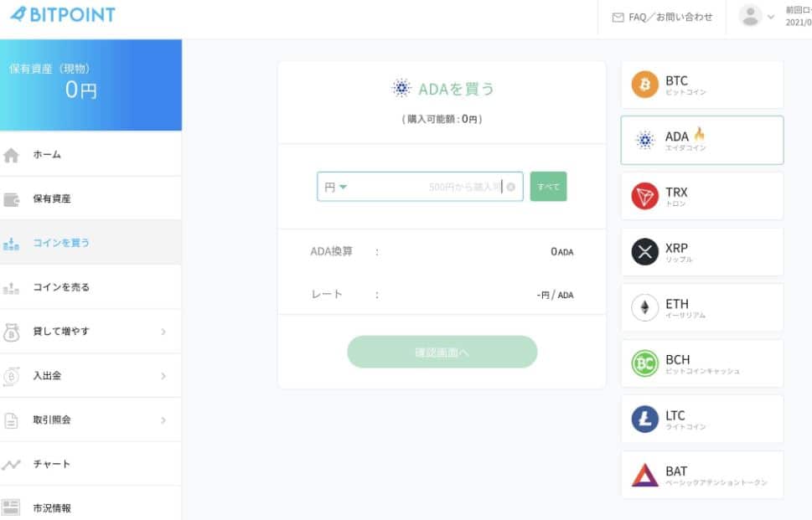This screenshot has width=812, height=520.
Task: Click the home icon in sidebar
Action: coord(11,155)
